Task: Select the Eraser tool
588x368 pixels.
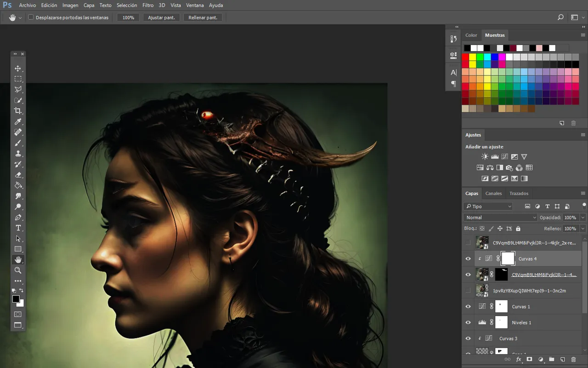Action: (18, 175)
